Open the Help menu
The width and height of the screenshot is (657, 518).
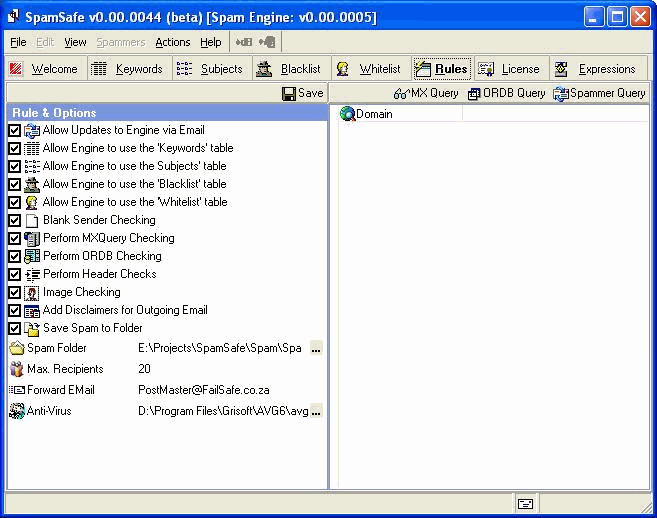210,42
